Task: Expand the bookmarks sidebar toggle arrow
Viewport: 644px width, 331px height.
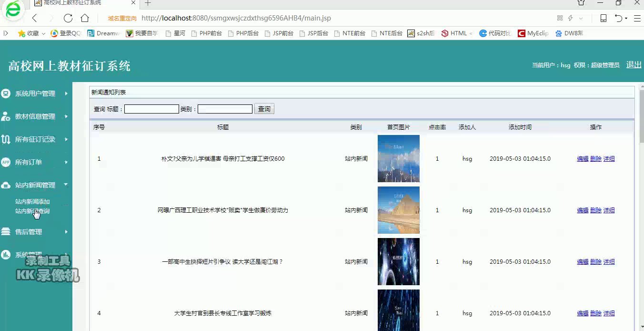Action: [x=6, y=33]
